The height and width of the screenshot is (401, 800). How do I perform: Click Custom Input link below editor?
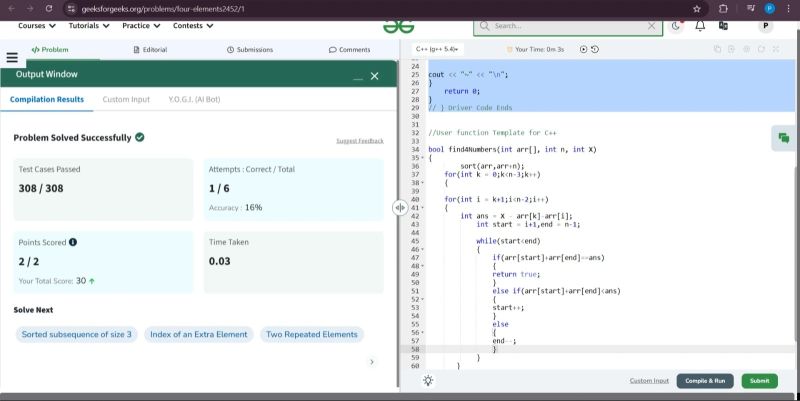[649, 381]
